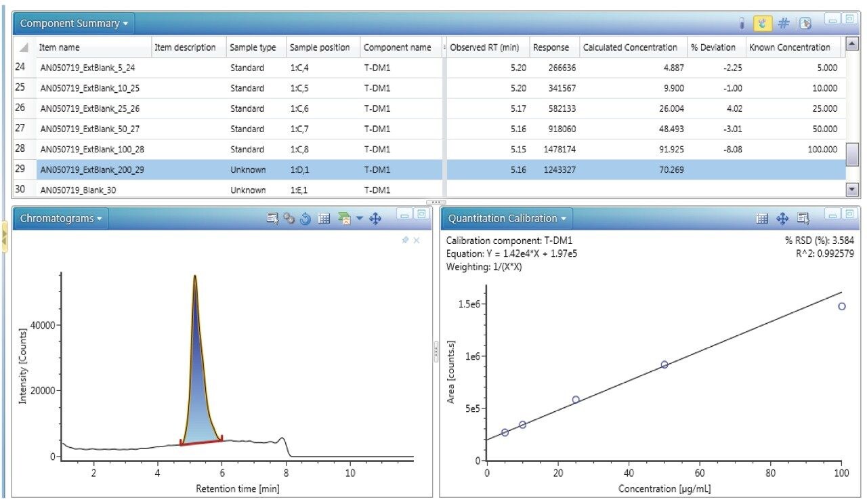Click the four-way pan icon in Quantitation Calibration toolbar

coord(782,218)
